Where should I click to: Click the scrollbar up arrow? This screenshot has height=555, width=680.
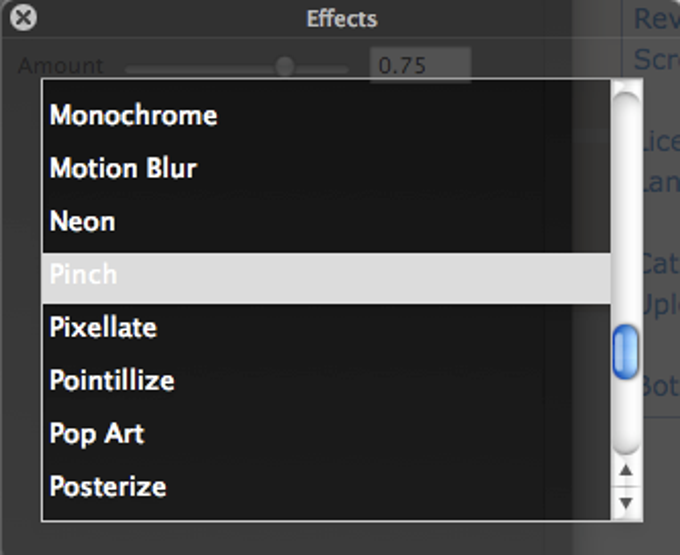click(626, 471)
